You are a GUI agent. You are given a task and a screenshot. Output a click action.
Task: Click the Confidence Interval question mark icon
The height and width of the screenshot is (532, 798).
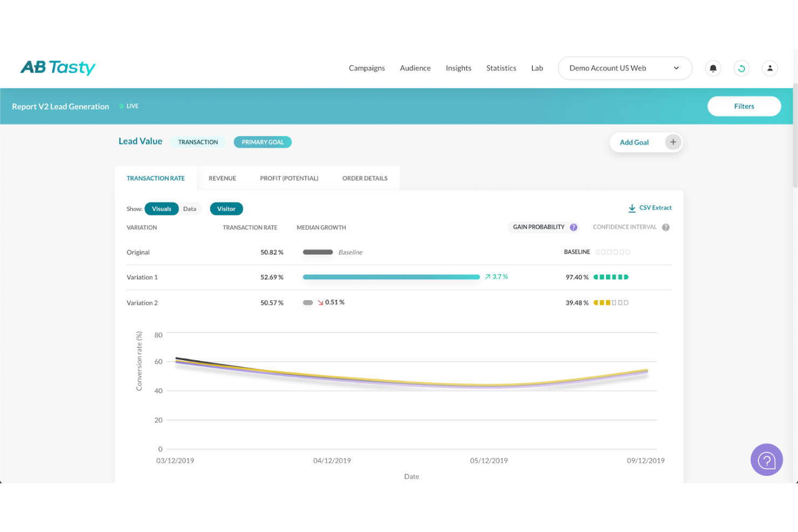point(666,227)
